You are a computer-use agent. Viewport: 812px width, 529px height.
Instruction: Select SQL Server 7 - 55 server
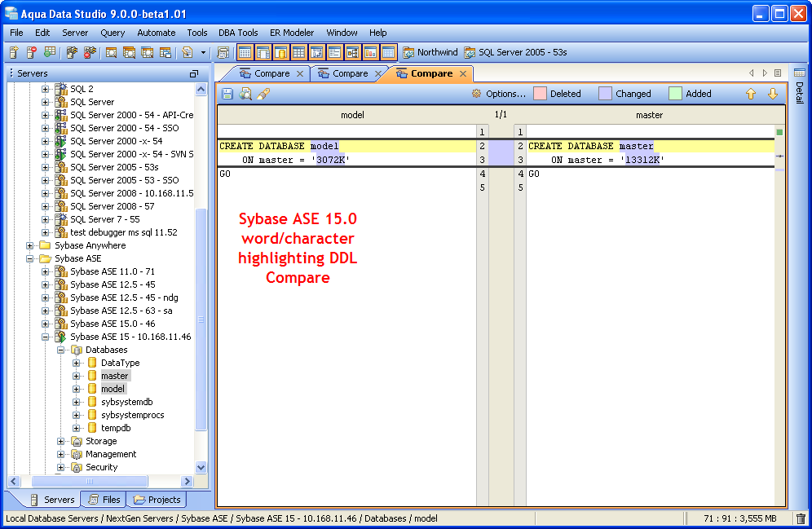(105, 219)
